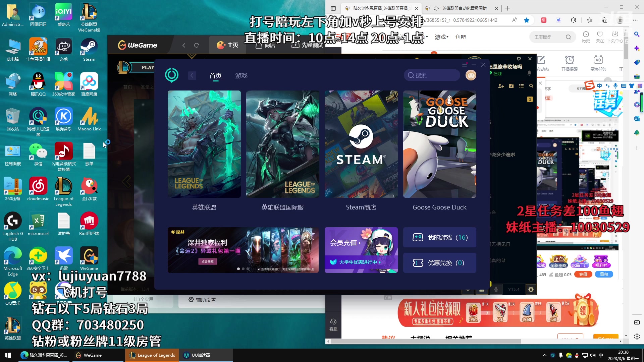This screenshot has width=644, height=362.
Task: Click the League client add friend icon
Action: pos(501,86)
